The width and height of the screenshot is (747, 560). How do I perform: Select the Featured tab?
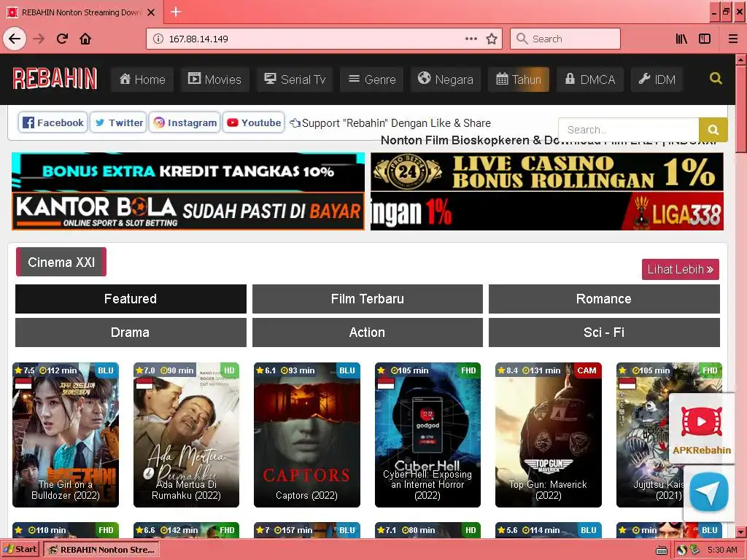(x=131, y=298)
